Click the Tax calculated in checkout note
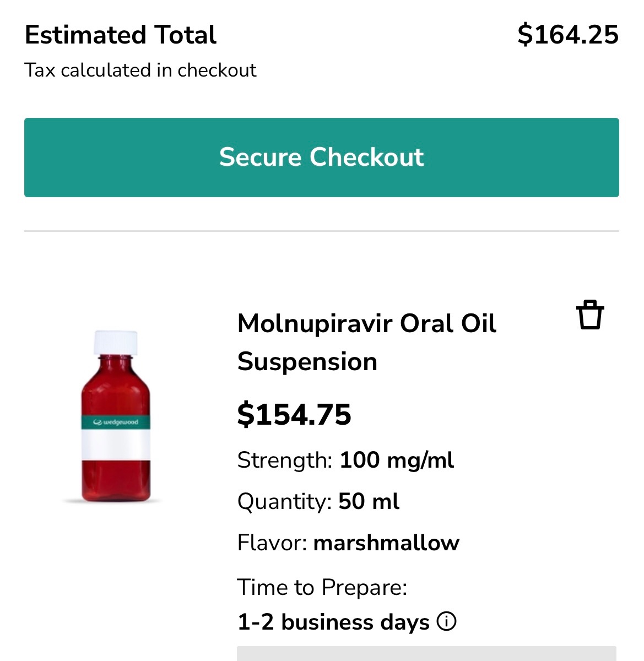Image resolution: width=644 pixels, height=661 pixels. point(140,71)
